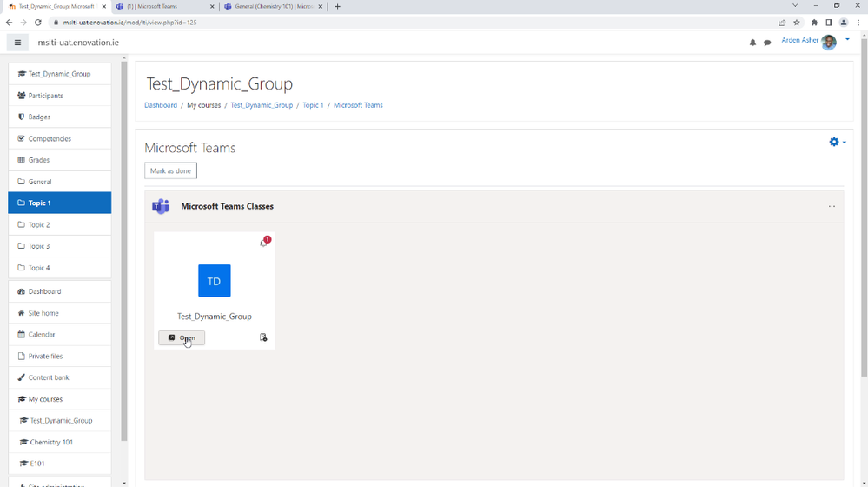The image size is (868, 487).
Task: Open Content bank in the sidebar
Action: [60, 377]
